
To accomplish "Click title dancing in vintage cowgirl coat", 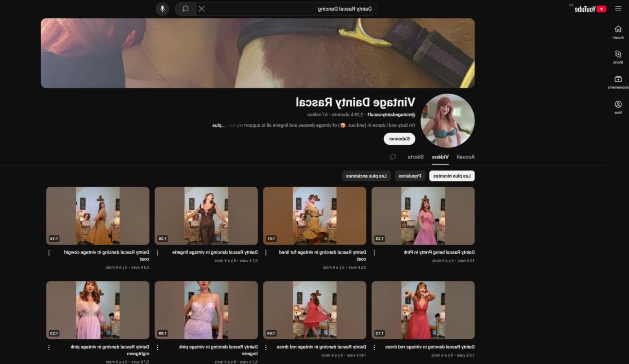I will 107,256.
